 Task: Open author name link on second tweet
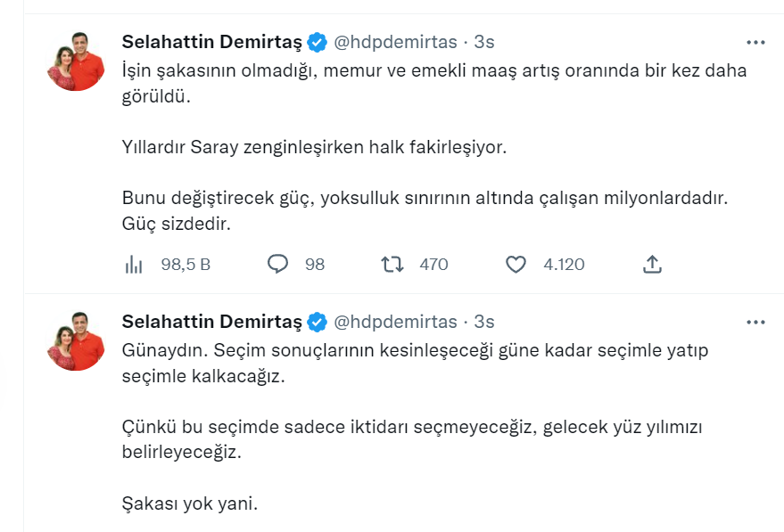pos(211,322)
